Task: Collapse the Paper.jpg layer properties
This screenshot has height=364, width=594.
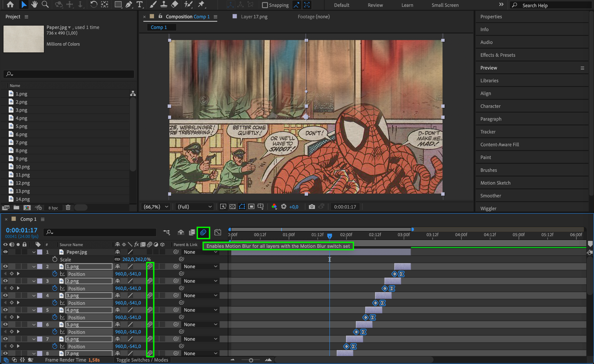Action: 34,252
